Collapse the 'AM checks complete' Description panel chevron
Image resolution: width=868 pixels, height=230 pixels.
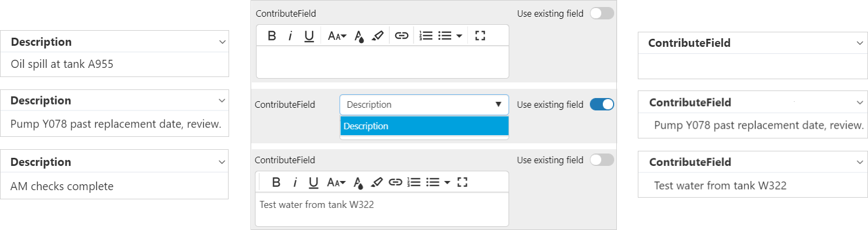point(222,162)
